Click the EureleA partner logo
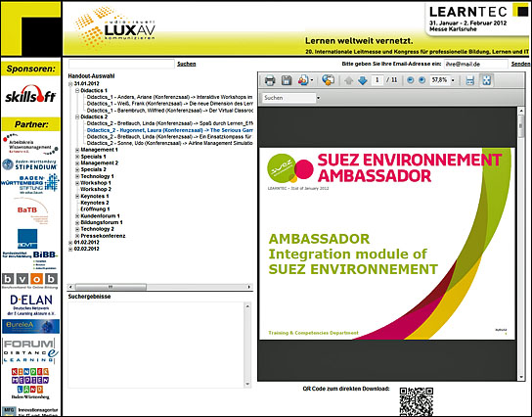532x417 pixels. (x=31, y=326)
